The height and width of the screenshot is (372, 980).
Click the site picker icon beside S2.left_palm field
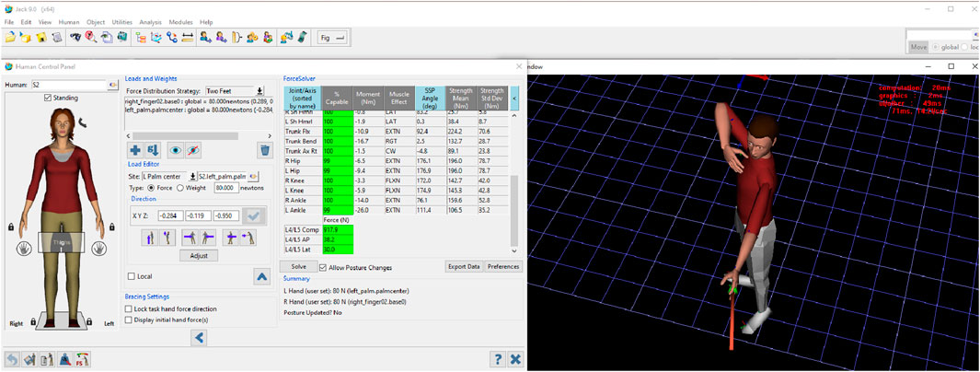click(x=254, y=176)
